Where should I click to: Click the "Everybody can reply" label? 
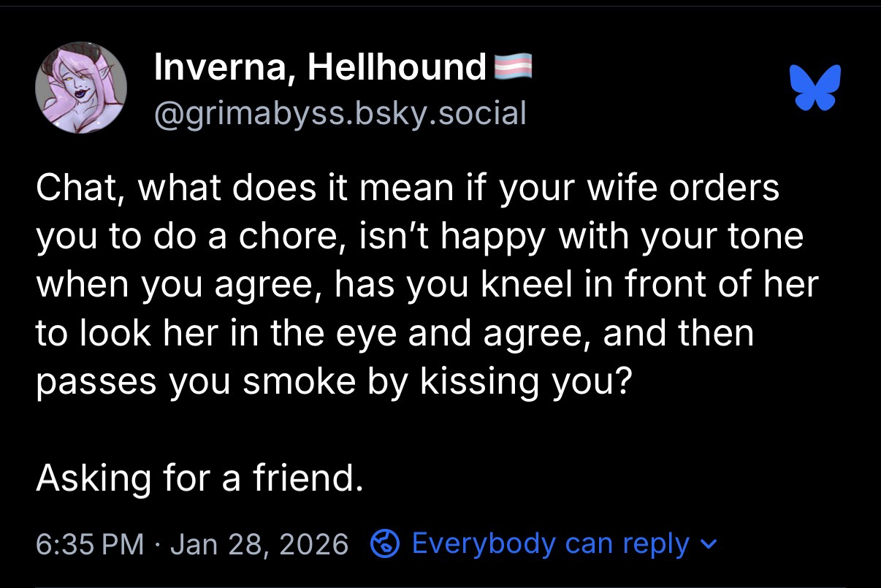point(550,543)
